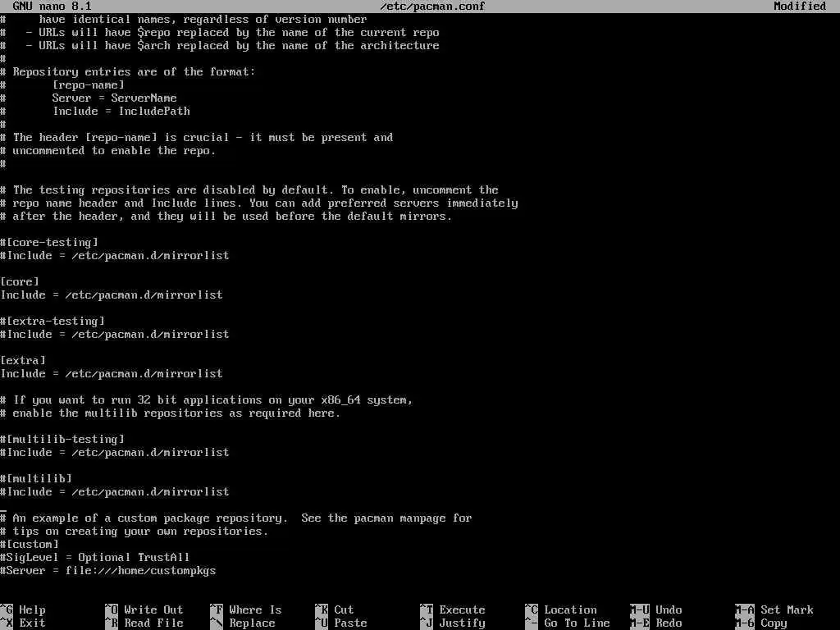Place cursor on the [core] header line
Image resolution: width=840 pixels, height=630 pixels.
[x=20, y=282]
